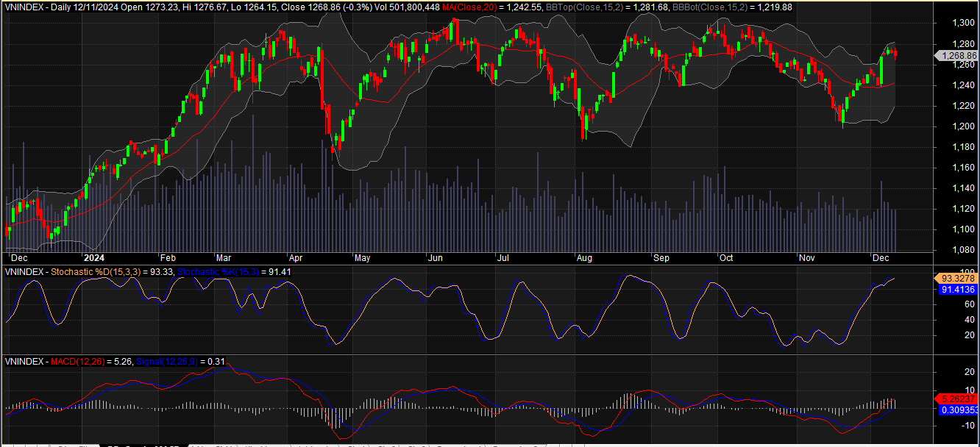The height and width of the screenshot is (447, 980).
Task: Click the VNINDEX - Daily chart title
Action: click(x=36, y=7)
